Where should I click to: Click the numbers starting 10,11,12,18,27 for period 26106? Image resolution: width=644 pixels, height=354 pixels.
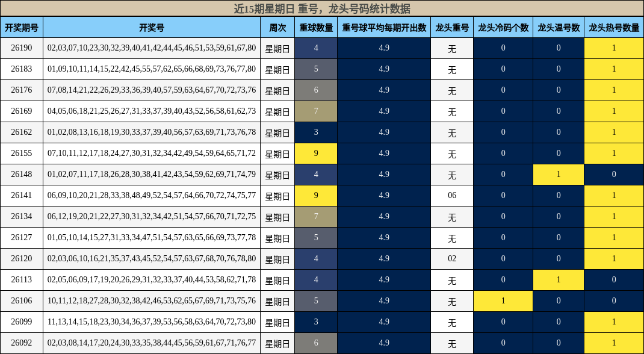point(152,301)
